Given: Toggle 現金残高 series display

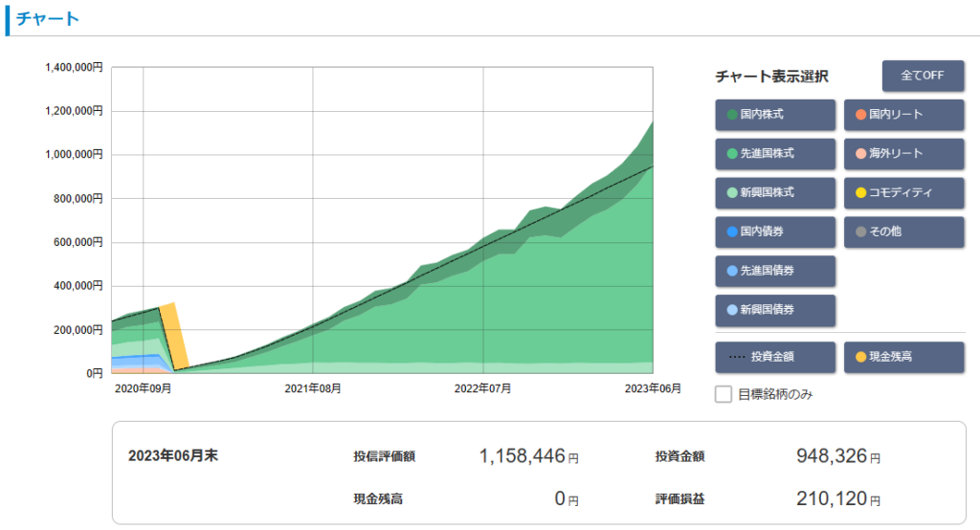Looking at the screenshot, I should tap(903, 357).
